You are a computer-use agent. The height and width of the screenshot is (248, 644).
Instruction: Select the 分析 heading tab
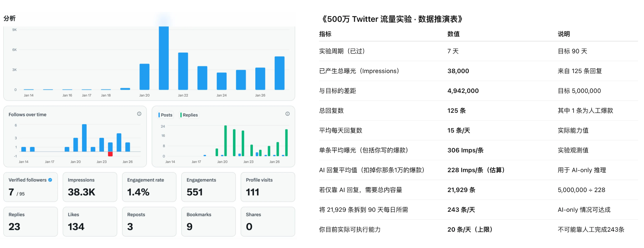pos(10,18)
